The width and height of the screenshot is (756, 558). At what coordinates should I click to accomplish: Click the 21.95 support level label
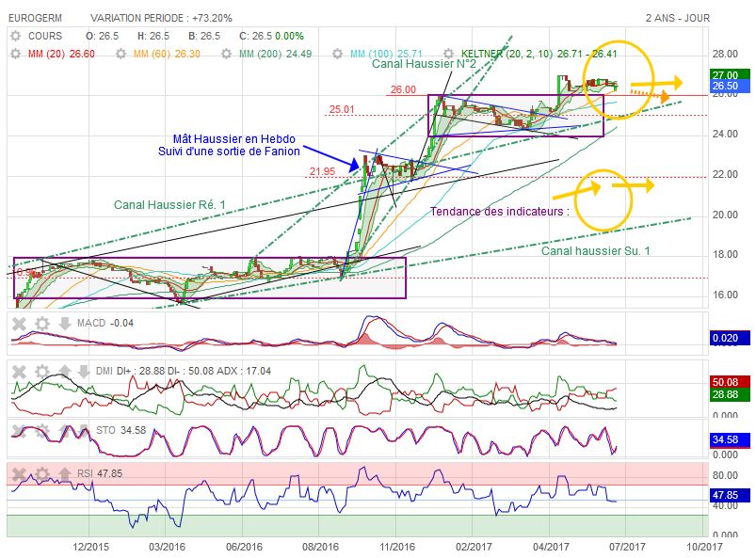[x=322, y=171]
